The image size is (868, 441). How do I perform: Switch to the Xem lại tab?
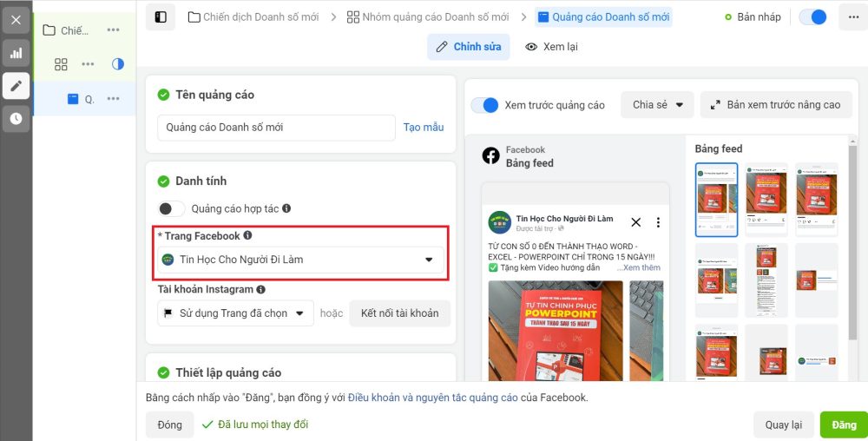[x=551, y=47]
